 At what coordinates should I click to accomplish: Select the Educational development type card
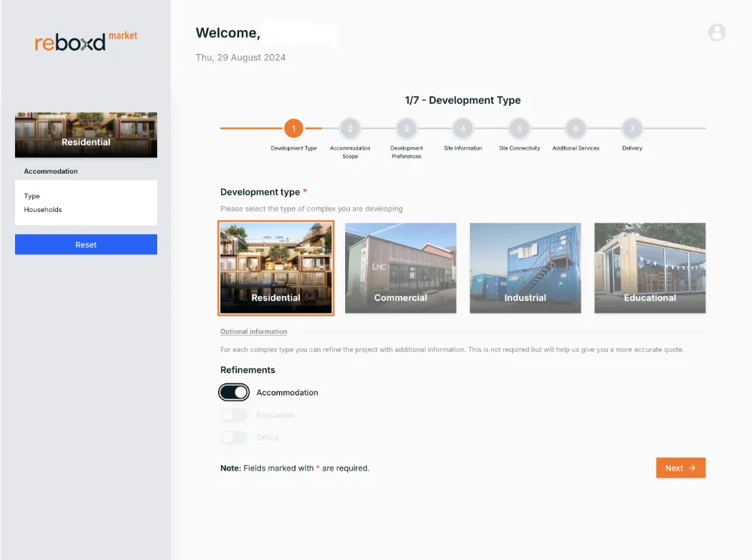(x=650, y=268)
